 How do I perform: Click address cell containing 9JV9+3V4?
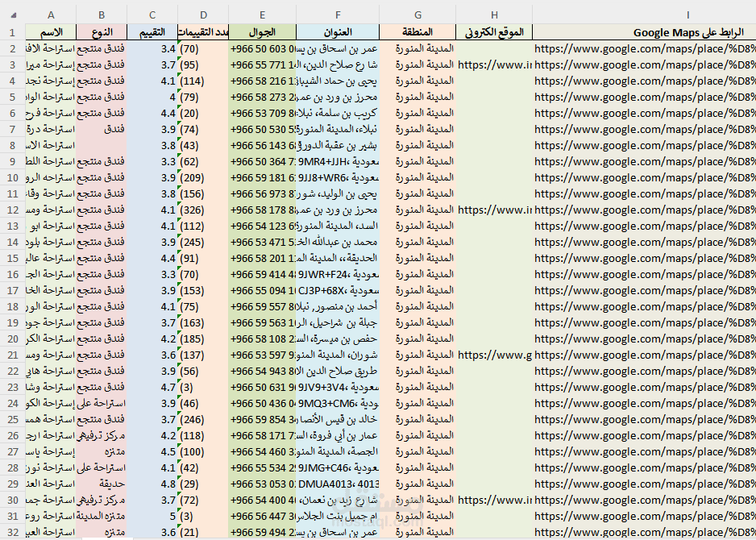pyautogui.click(x=338, y=388)
